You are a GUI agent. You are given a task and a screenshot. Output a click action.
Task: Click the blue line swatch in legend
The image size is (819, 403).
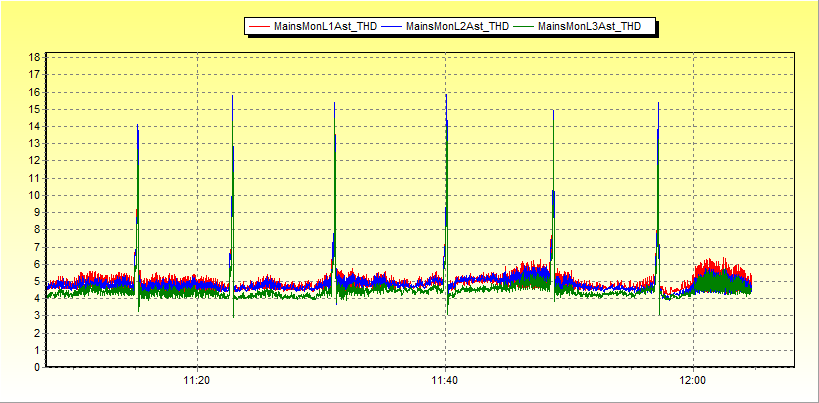click(x=392, y=27)
